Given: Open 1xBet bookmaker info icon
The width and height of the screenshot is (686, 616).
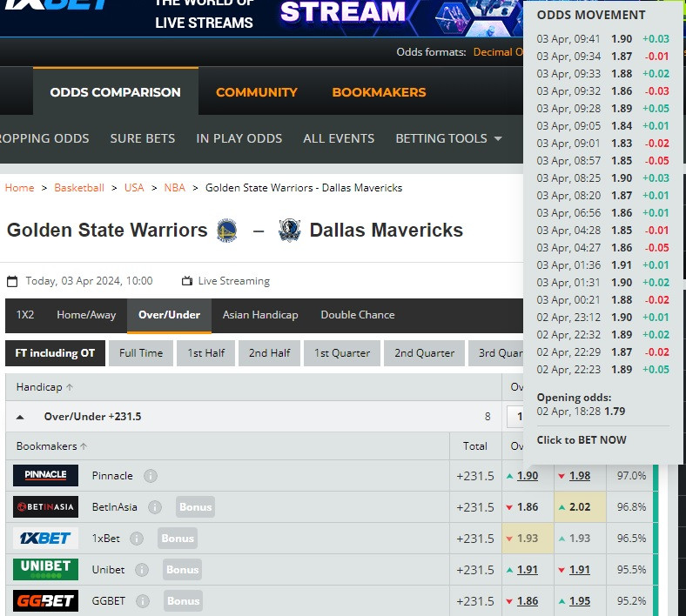Looking at the screenshot, I should 137,539.
